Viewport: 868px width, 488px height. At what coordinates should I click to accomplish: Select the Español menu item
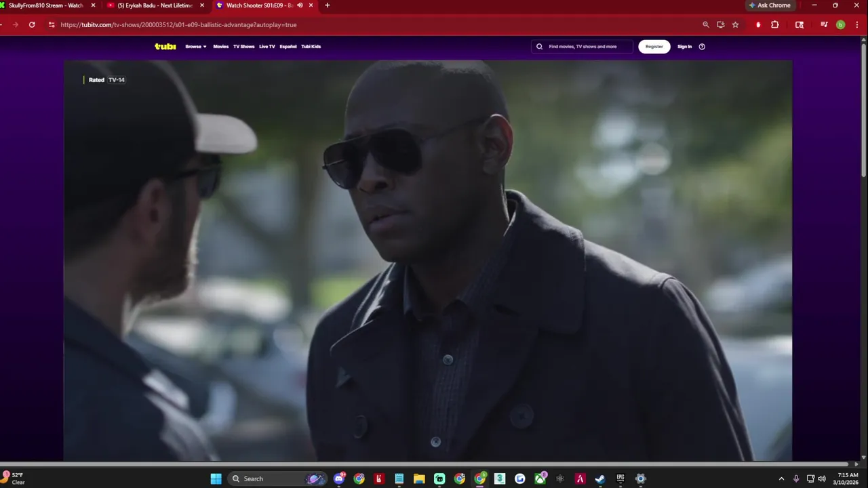click(x=288, y=47)
